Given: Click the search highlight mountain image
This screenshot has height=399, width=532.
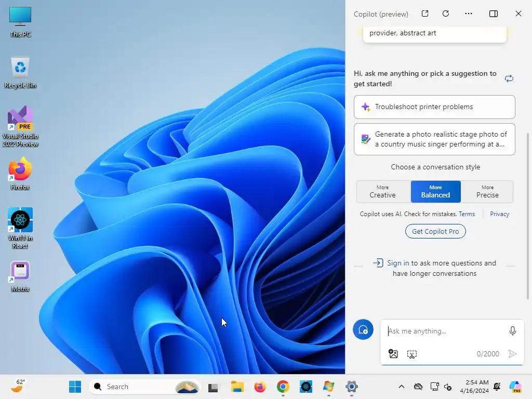Looking at the screenshot, I should (x=187, y=387).
